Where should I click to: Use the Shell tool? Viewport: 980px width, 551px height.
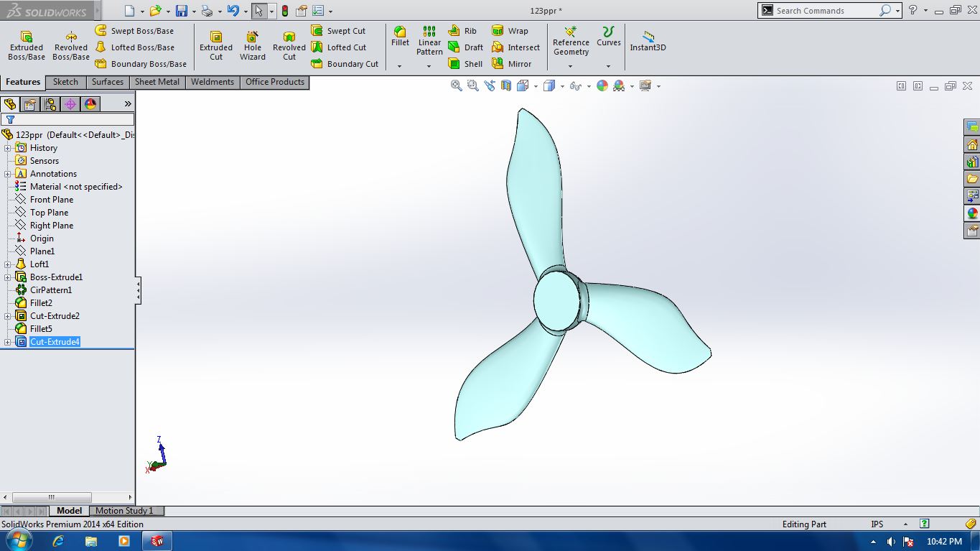[465, 64]
